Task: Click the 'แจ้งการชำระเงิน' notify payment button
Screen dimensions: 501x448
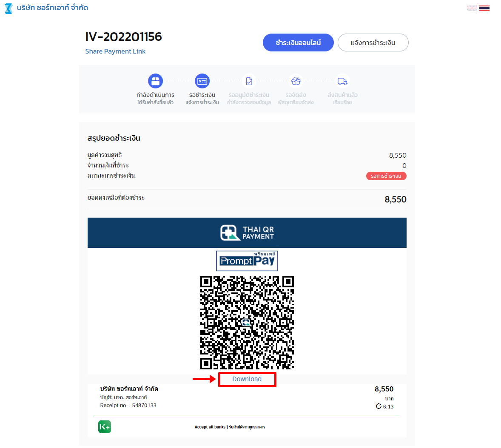Action: pos(373,43)
